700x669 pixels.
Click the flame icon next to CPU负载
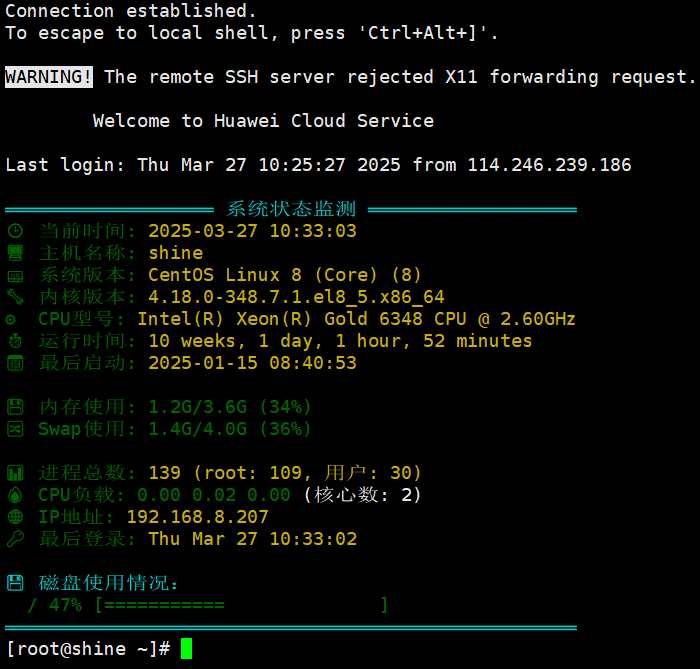15,495
